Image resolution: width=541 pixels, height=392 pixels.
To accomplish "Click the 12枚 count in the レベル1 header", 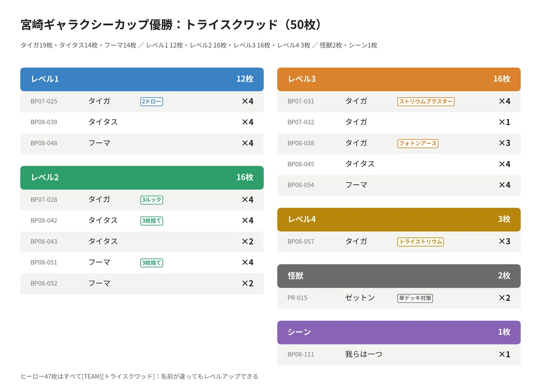I will tap(245, 79).
